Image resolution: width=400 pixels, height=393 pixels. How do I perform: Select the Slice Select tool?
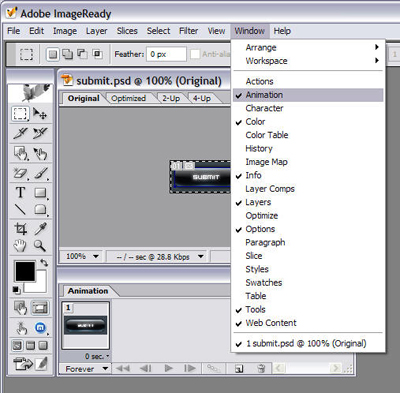click(x=40, y=133)
